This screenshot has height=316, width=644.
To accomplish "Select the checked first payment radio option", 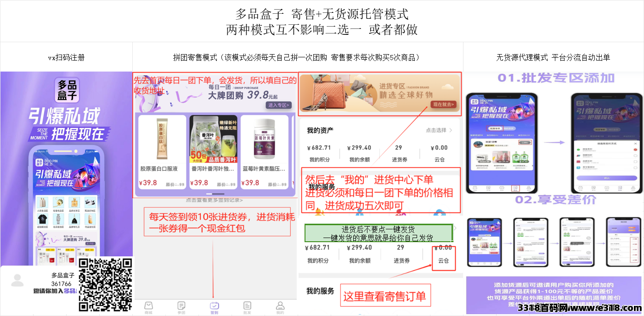I will (635, 150).
